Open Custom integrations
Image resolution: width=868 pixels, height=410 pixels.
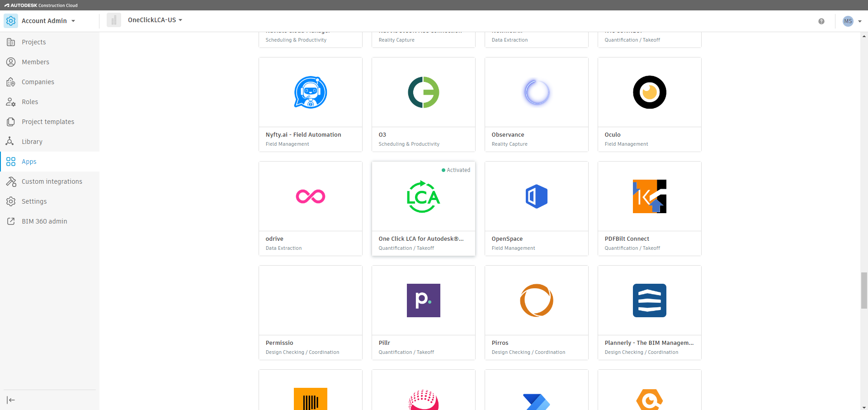coord(50,181)
